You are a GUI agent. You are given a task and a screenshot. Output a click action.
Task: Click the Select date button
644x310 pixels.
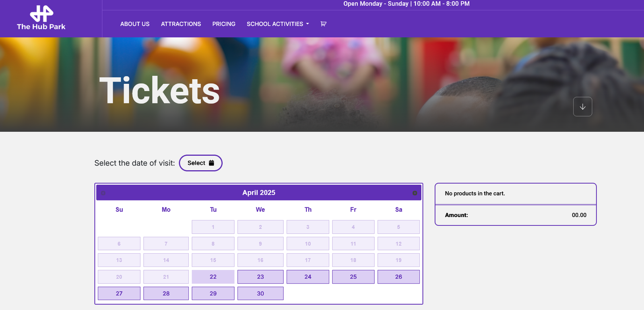[200, 163]
